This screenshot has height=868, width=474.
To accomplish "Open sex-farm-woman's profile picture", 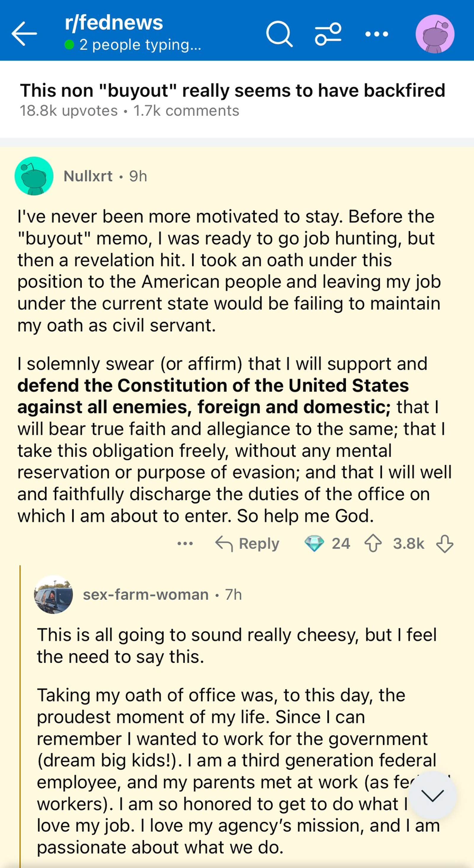I will point(53,594).
